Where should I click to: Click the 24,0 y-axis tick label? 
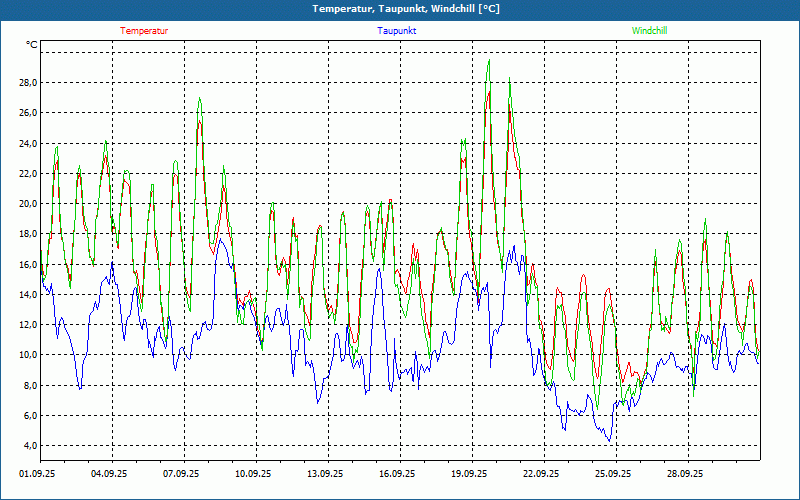coord(27,144)
